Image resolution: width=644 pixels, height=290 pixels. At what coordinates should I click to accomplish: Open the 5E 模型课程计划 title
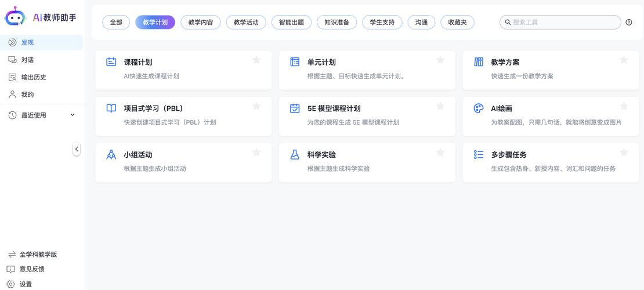pos(334,109)
